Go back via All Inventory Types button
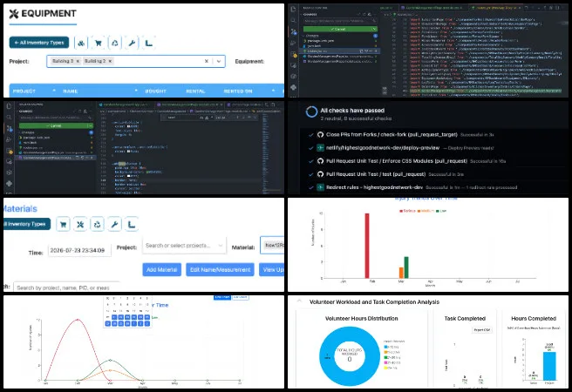572x392 pixels. coord(39,43)
